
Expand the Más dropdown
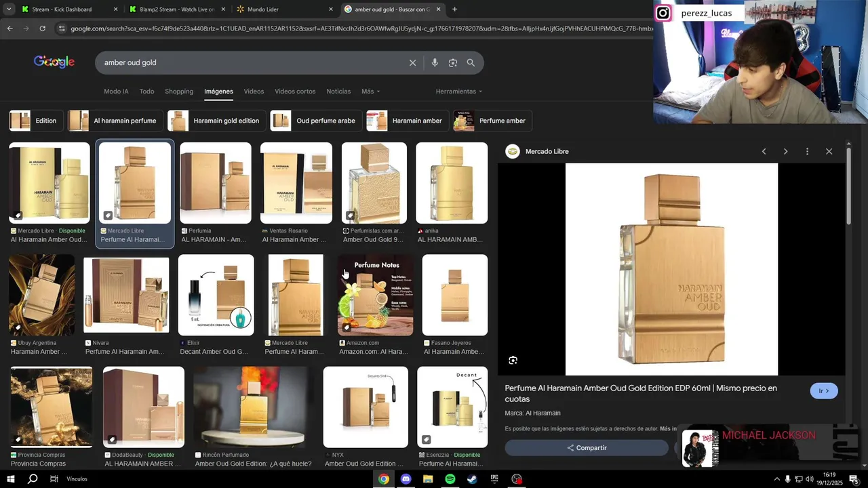pos(370,91)
